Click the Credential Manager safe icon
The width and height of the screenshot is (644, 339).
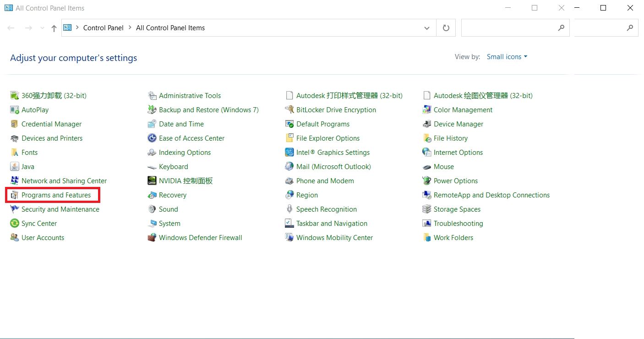14,124
